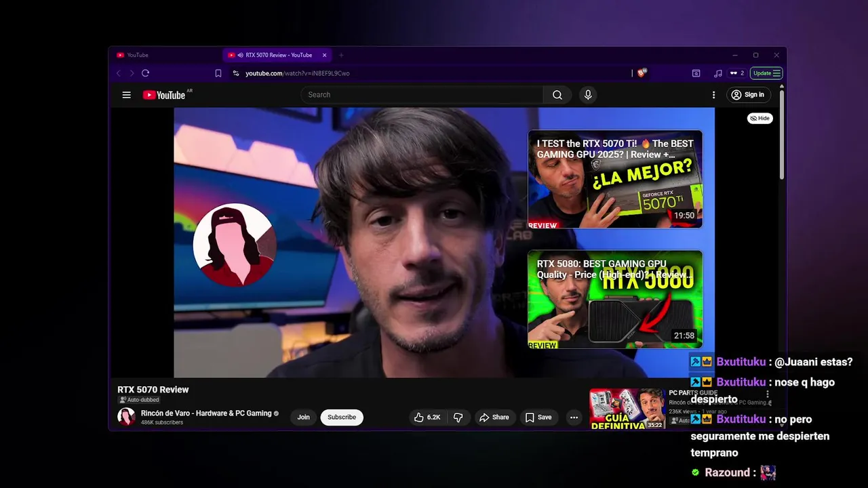The width and height of the screenshot is (868, 488).
Task: Click the browser Update menu button
Action: 767,73
